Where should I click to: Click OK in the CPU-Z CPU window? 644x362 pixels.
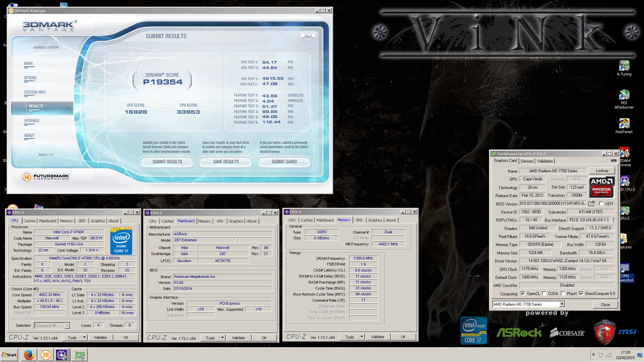[126, 338]
